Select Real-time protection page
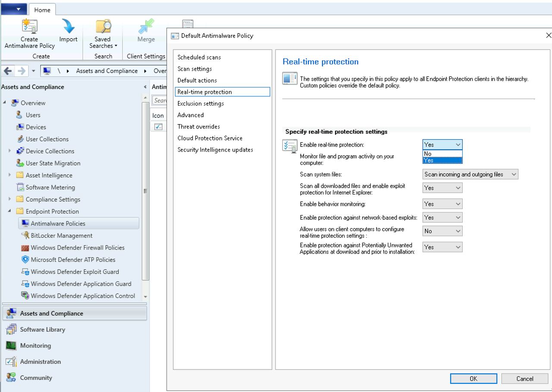This screenshot has height=392, width=552. click(x=223, y=92)
